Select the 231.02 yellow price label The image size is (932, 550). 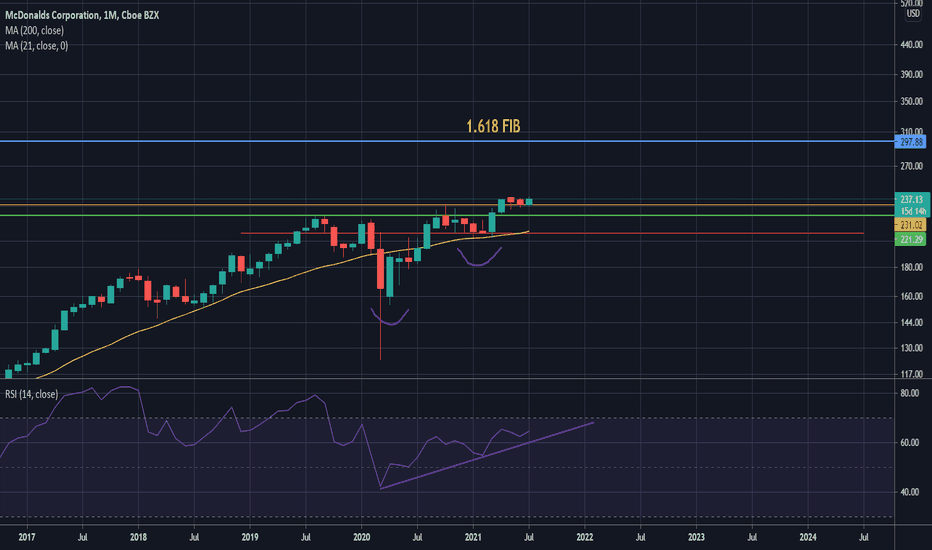(x=911, y=225)
